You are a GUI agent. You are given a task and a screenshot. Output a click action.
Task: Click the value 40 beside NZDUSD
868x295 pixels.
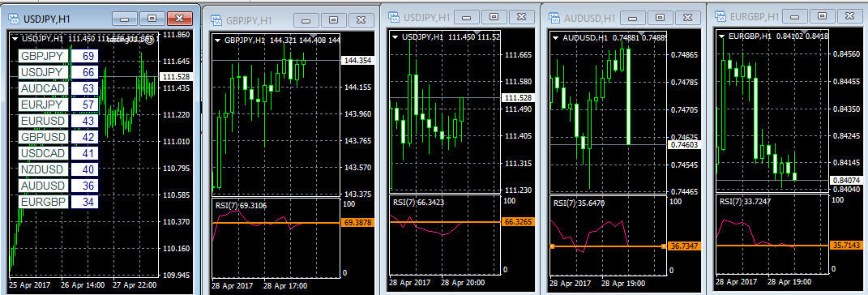pyautogui.click(x=85, y=169)
